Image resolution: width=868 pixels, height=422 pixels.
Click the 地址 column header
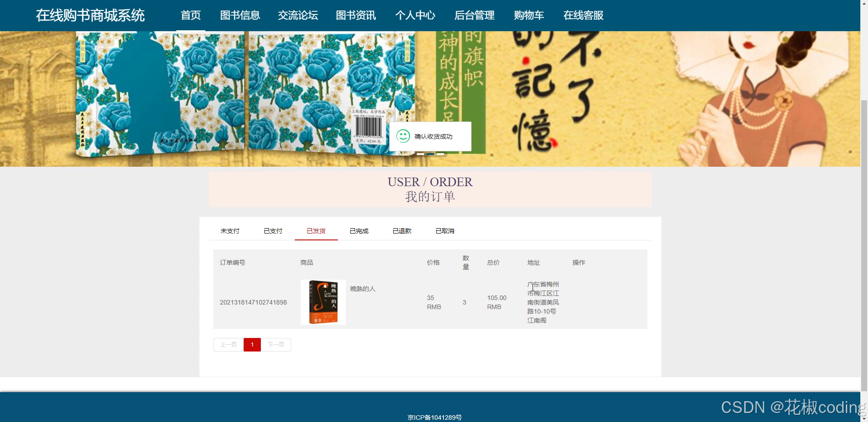point(533,263)
